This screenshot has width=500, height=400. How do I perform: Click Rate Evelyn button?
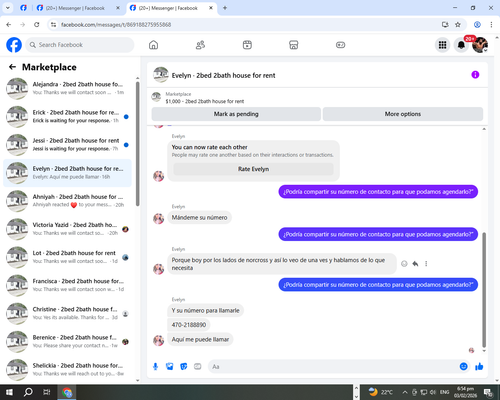253,169
